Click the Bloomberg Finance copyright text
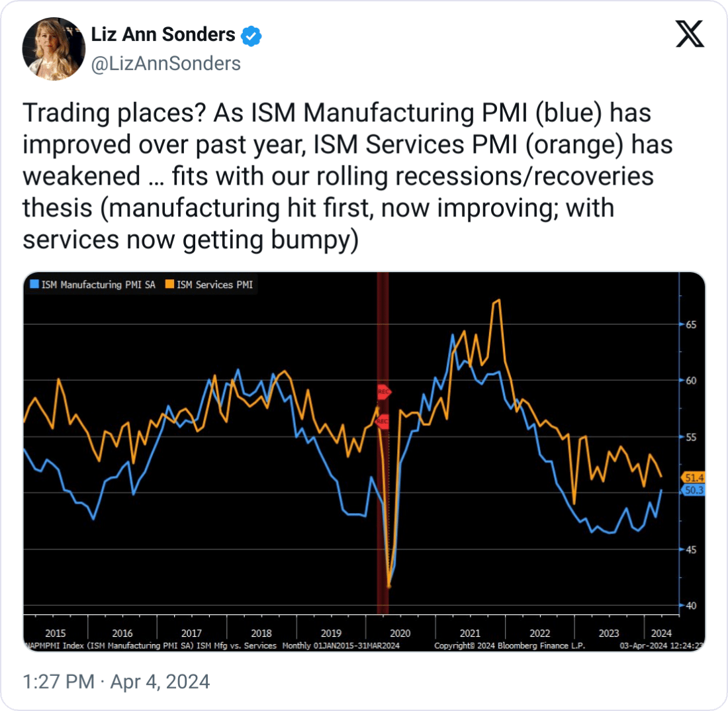Viewport: 728px width, 711px height. click(x=510, y=645)
